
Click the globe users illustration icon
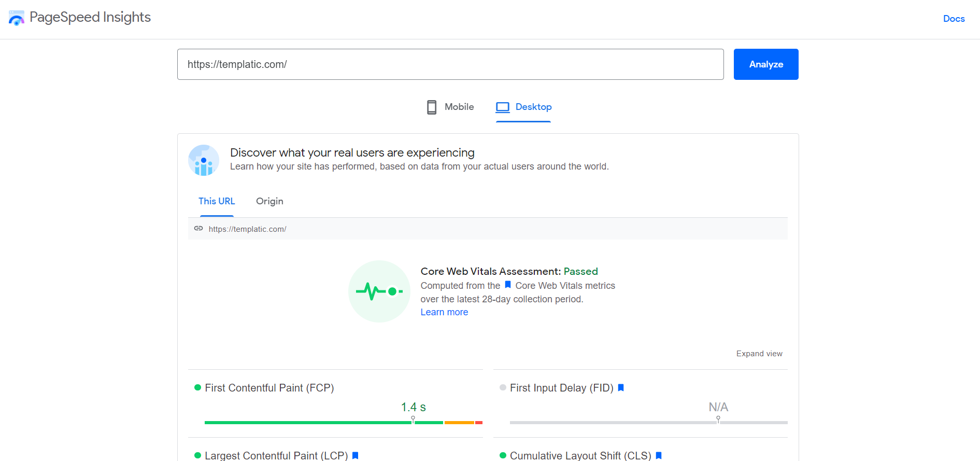pyautogui.click(x=204, y=160)
